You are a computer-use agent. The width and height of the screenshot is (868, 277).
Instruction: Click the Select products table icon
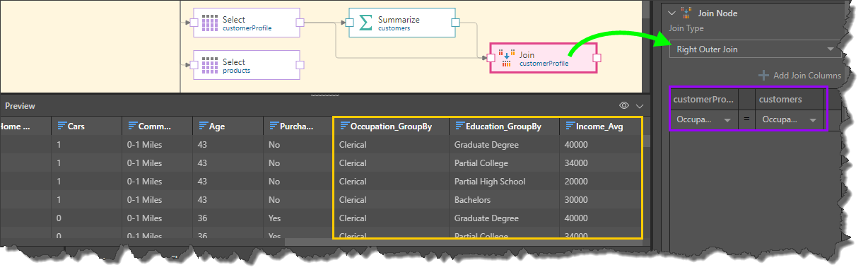(210, 65)
